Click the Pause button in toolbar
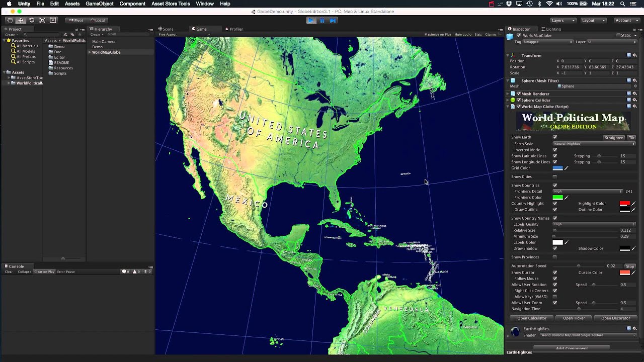 [322, 20]
